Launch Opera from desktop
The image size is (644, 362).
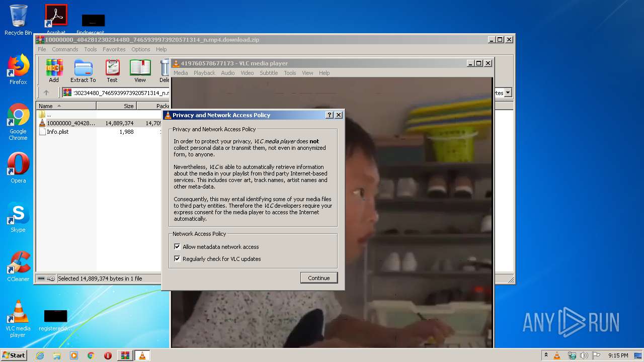click(18, 168)
